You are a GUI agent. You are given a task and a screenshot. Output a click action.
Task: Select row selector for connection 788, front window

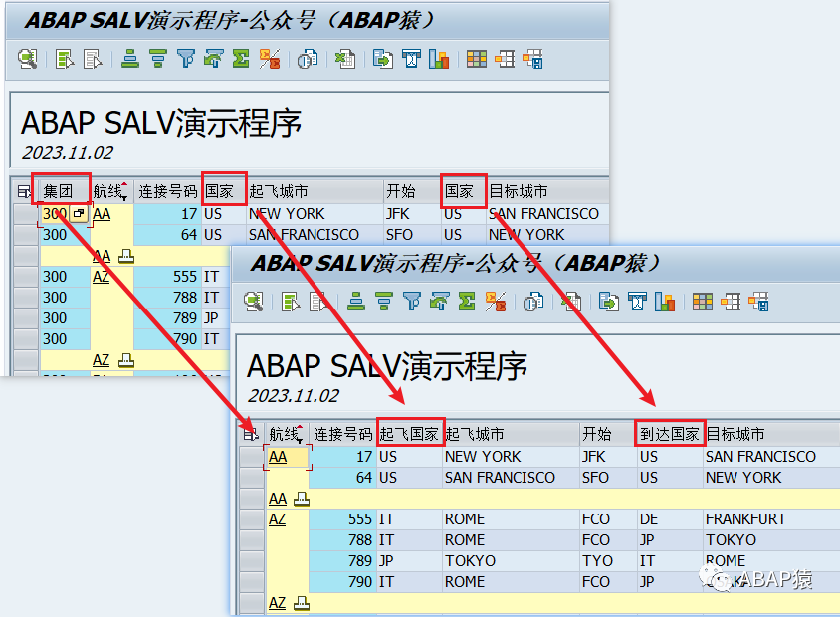tap(252, 540)
